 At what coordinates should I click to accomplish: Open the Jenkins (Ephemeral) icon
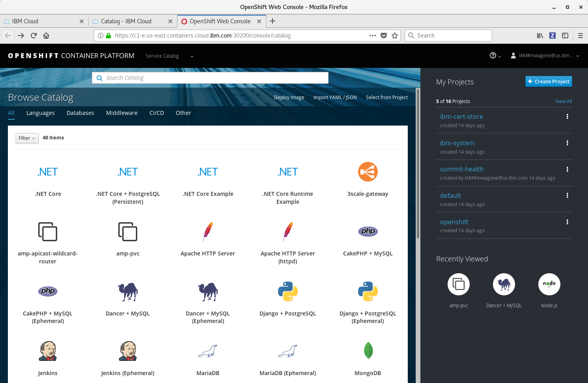(x=128, y=351)
